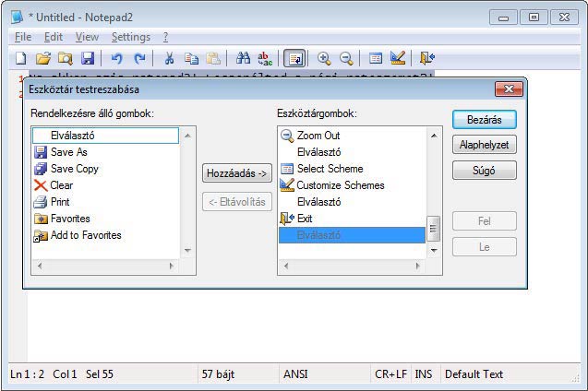Click the Undo arrow icon
Image resolution: width=588 pixels, height=391 pixels.
point(116,58)
